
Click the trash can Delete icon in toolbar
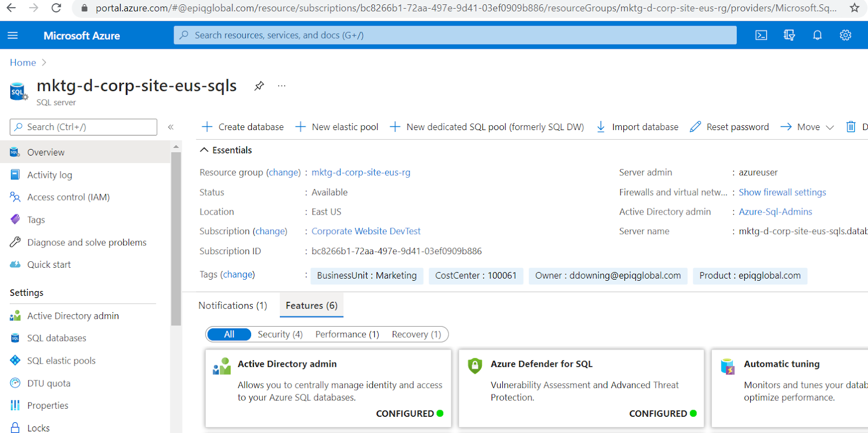click(851, 127)
